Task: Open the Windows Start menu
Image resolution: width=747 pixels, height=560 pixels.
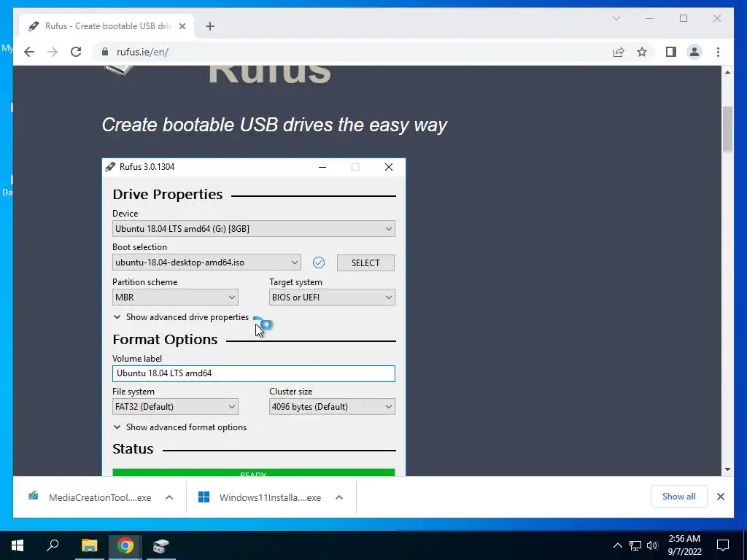Action: [18, 545]
